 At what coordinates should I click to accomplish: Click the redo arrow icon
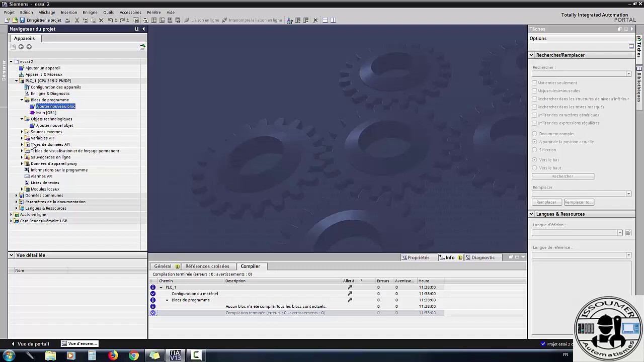(x=122, y=20)
